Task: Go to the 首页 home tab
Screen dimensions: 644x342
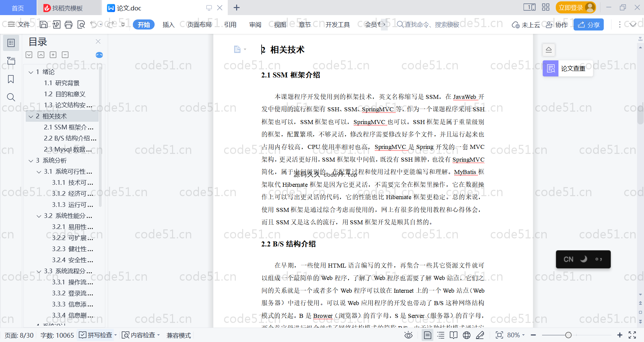Action: point(18,8)
